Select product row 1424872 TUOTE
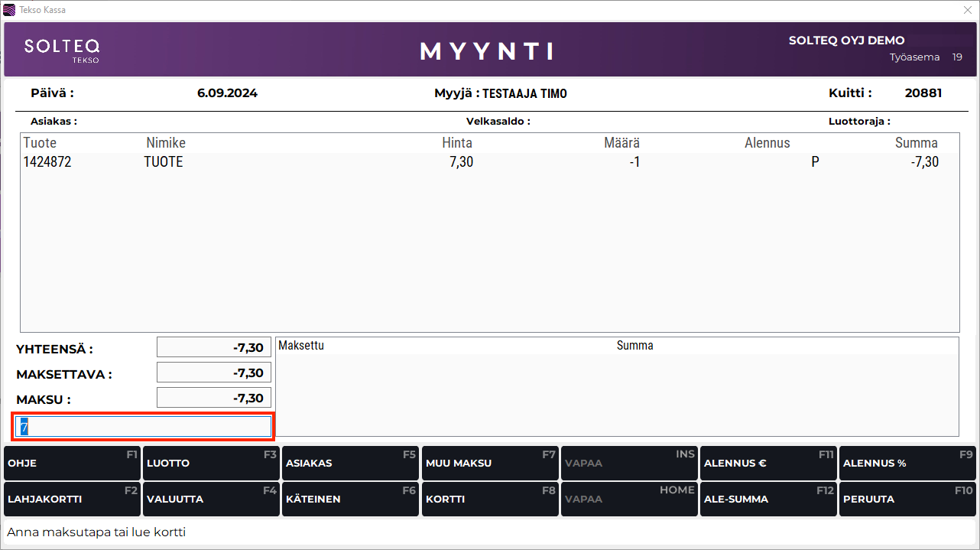This screenshot has width=980, height=550. tap(489, 162)
